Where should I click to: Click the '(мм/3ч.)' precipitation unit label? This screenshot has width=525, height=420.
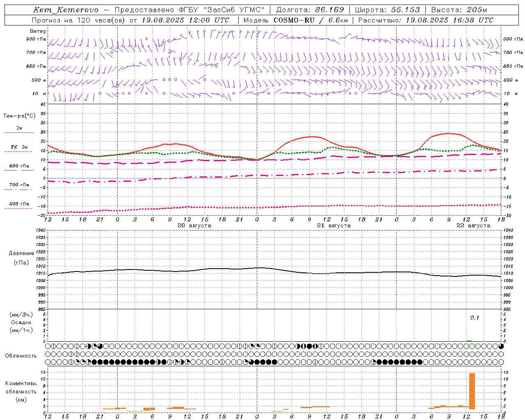point(21,315)
